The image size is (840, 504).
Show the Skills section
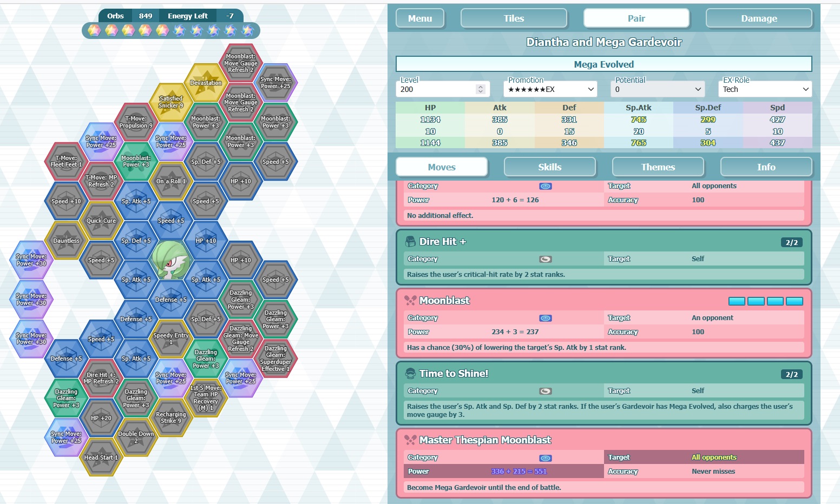click(550, 167)
